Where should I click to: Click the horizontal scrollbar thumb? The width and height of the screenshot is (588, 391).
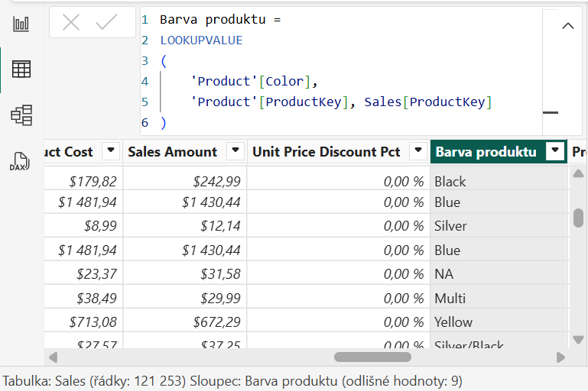(372, 357)
